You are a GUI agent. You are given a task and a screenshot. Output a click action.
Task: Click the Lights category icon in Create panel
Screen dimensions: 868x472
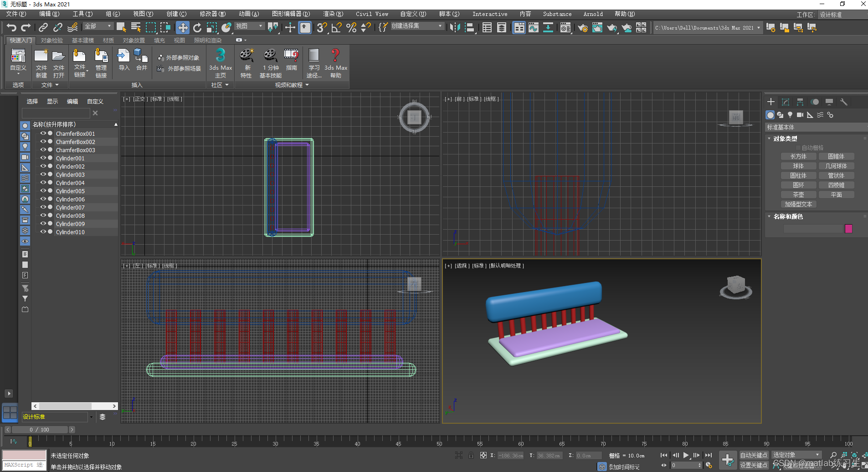pos(790,115)
